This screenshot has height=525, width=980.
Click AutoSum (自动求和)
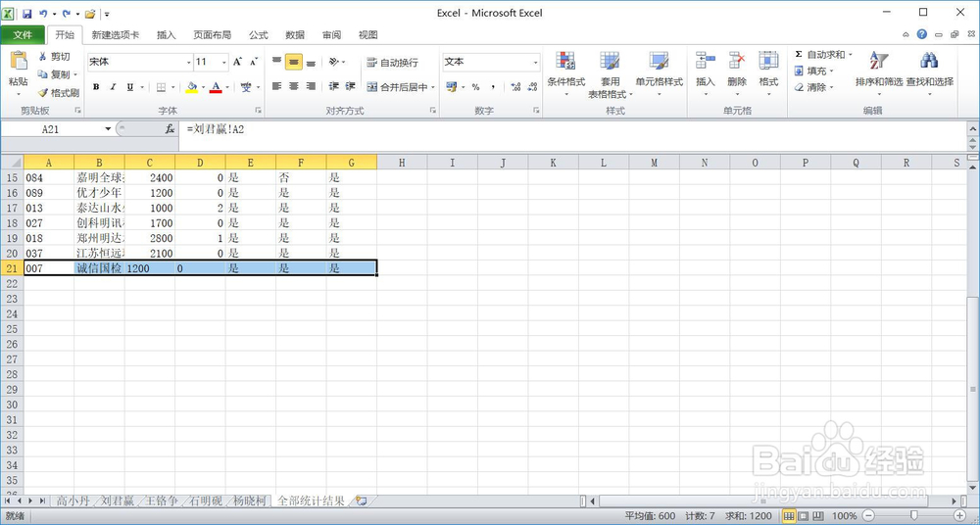pos(819,55)
